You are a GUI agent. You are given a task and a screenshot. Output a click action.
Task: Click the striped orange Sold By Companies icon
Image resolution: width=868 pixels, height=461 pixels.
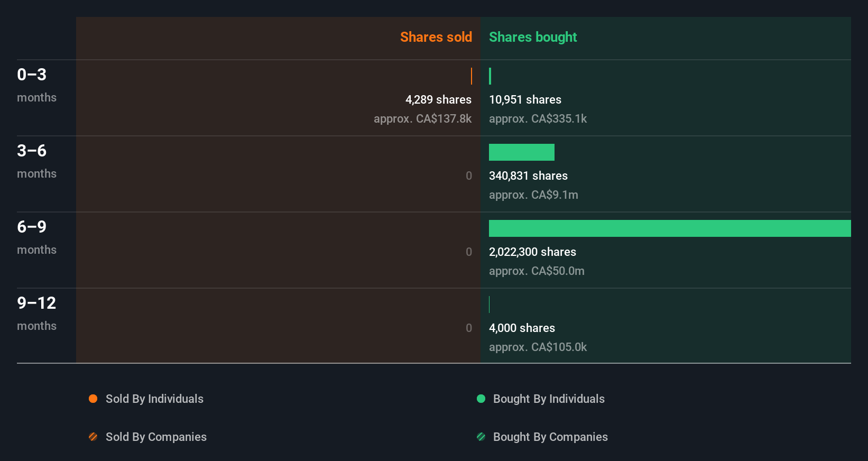[93, 437]
